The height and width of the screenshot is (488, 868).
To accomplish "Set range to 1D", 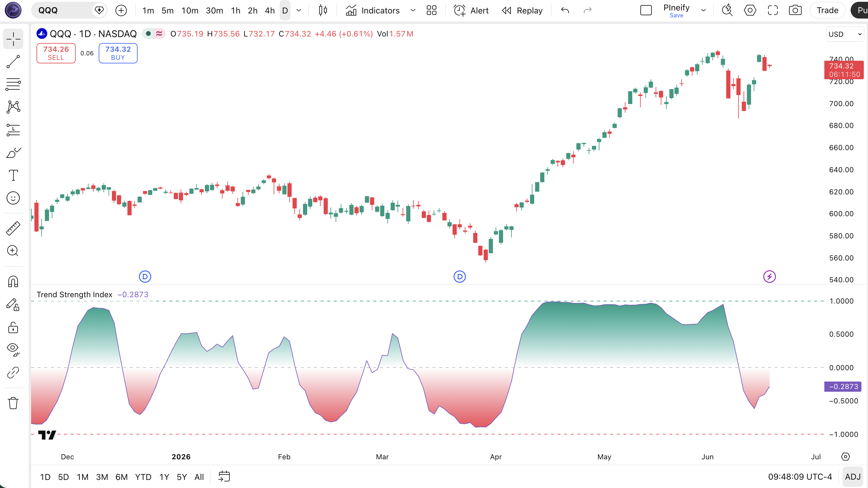I will click(x=45, y=477).
